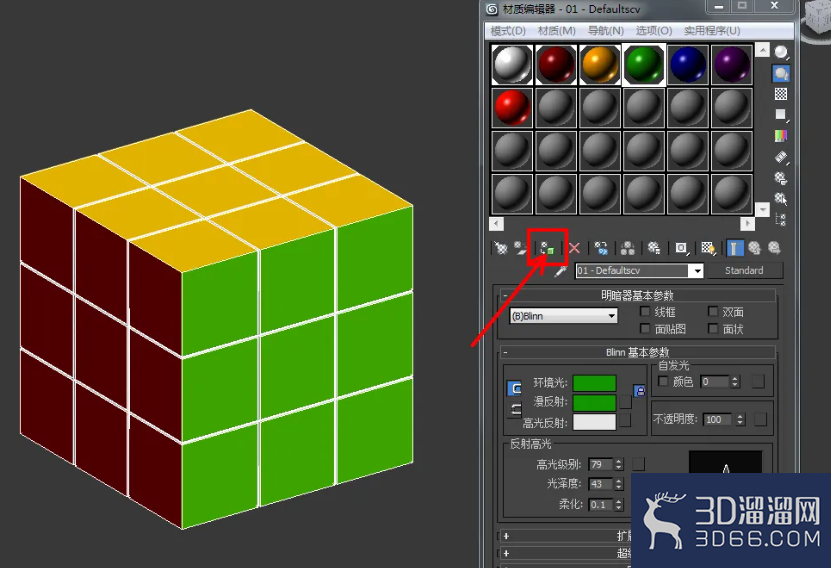Toggle the Show End Result button

tap(735, 248)
